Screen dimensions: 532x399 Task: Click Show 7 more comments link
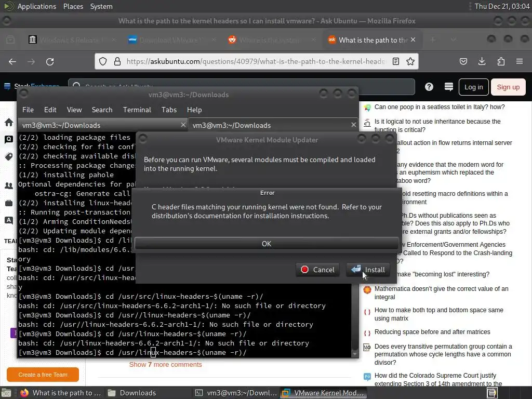click(x=165, y=364)
